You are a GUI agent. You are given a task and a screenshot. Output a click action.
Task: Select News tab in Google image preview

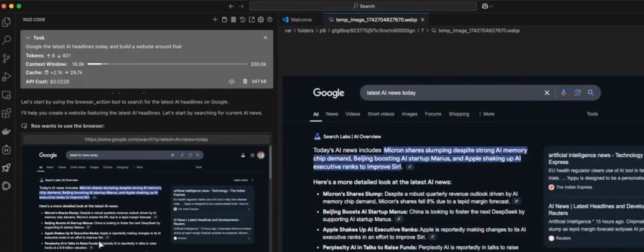click(x=332, y=114)
